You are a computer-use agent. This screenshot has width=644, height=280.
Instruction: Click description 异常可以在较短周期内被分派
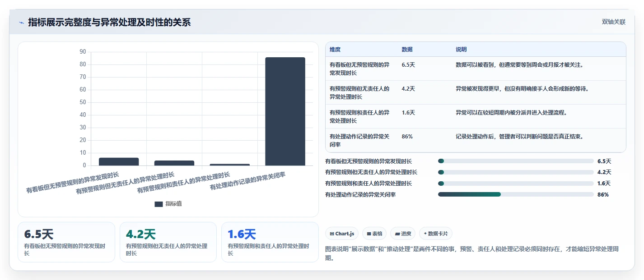pyautogui.click(x=511, y=113)
